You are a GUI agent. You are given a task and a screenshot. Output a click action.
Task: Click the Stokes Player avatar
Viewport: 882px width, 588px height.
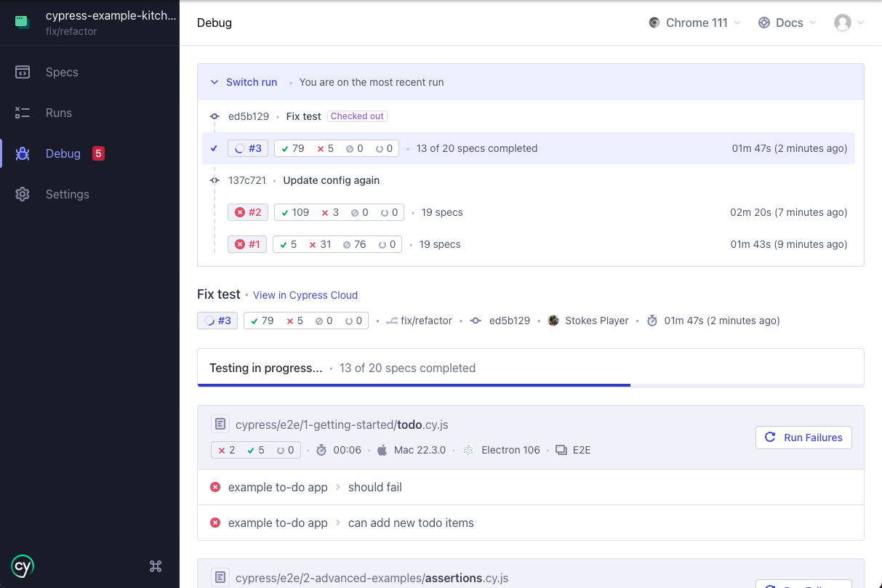pyautogui.click(x=553, y=320)
